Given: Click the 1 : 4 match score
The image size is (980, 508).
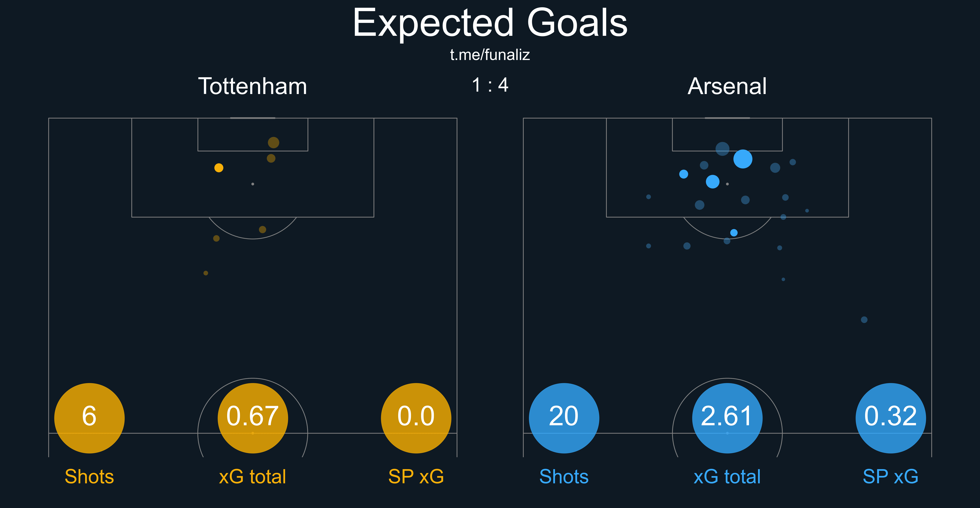Looking at the screenshot, I should point(490,85).
